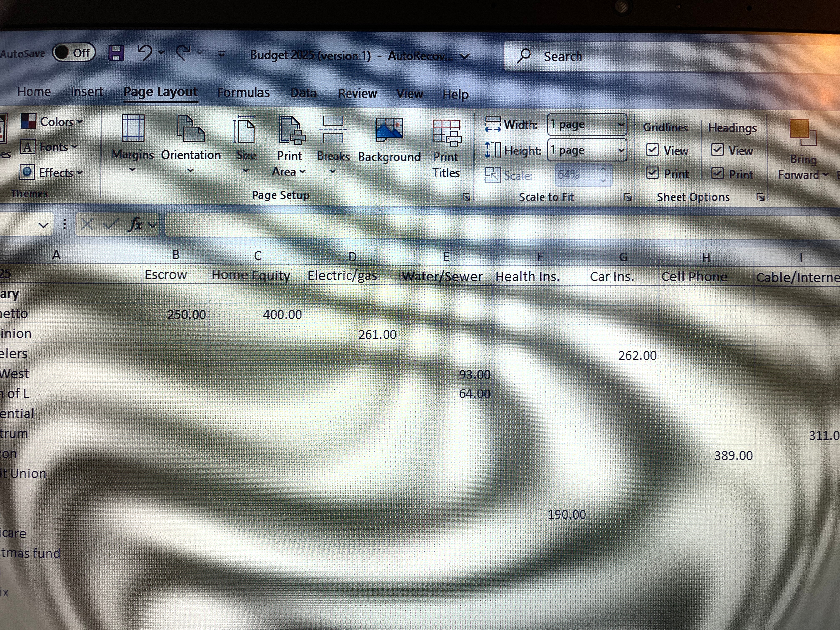Screen dimensions: 840x630
Task: Select the cell containing 389.00
Action: pos(706,455)
